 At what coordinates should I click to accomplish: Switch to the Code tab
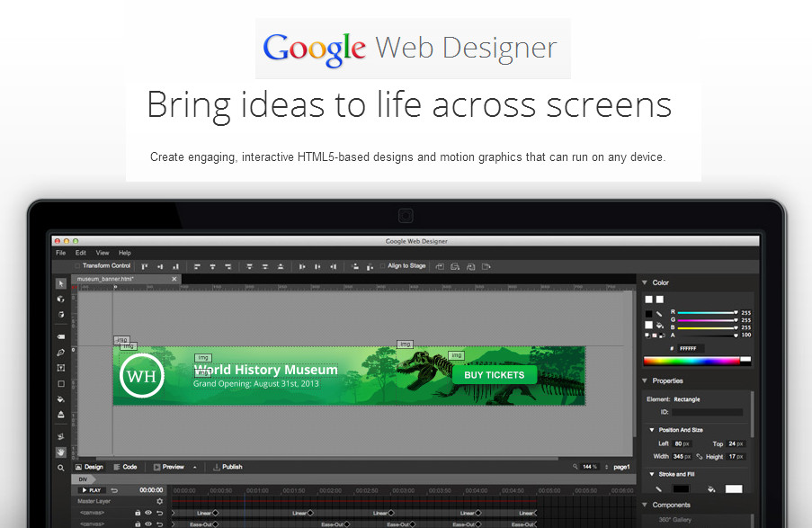(x=127, y=467)
